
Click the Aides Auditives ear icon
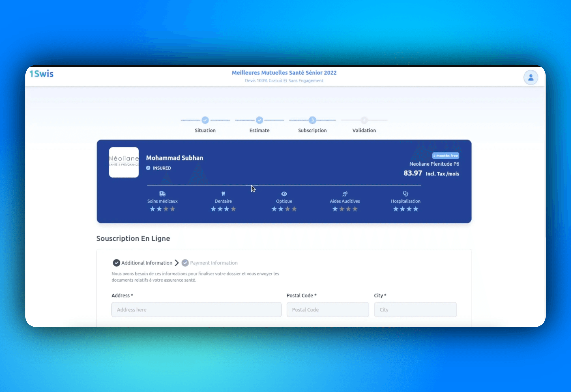tap(345, 194)
